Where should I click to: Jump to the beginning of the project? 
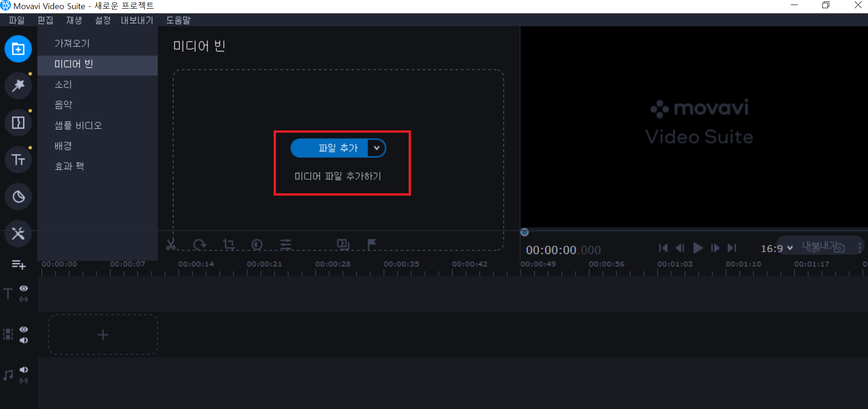tap(663, 248)
